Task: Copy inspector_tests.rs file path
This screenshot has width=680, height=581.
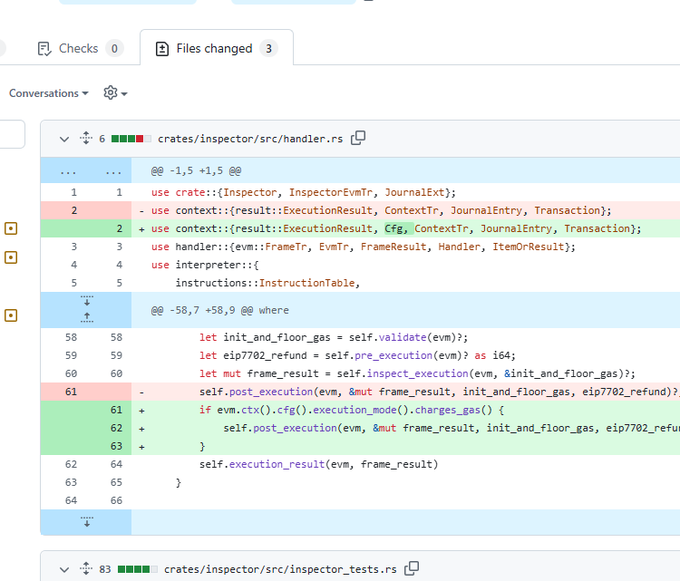Action: pyautogui.click(x=412, y=568)
